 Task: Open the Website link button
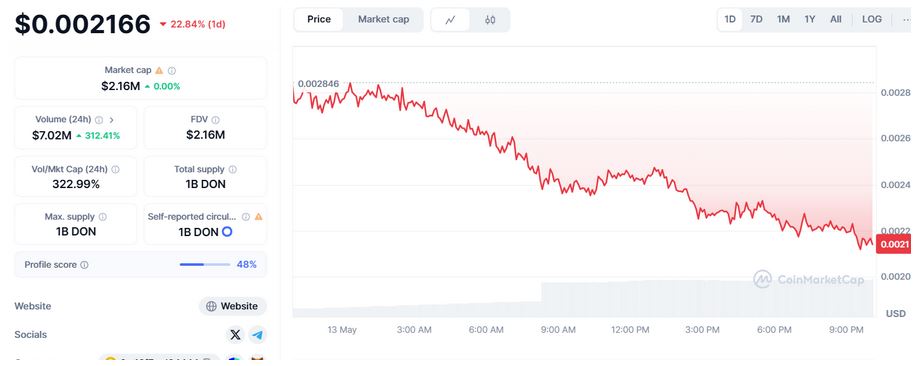click(x=232, y=306)
